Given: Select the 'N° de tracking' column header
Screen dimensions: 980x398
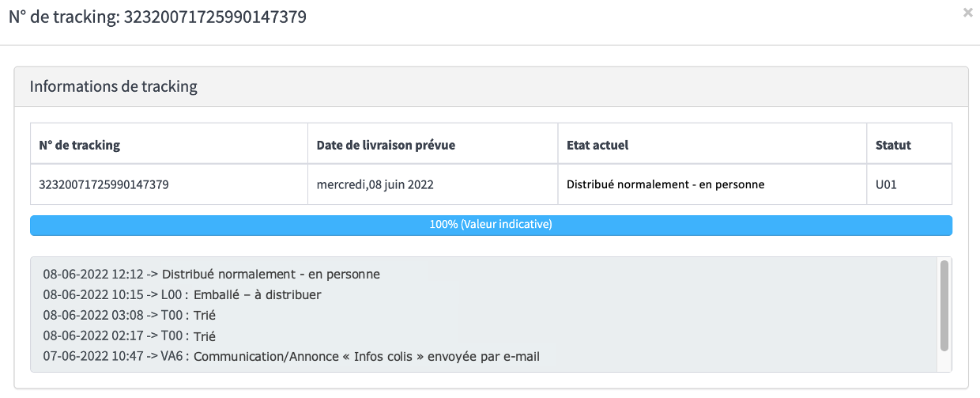Looking at the screenshot, I should click(x=80, y=145).
